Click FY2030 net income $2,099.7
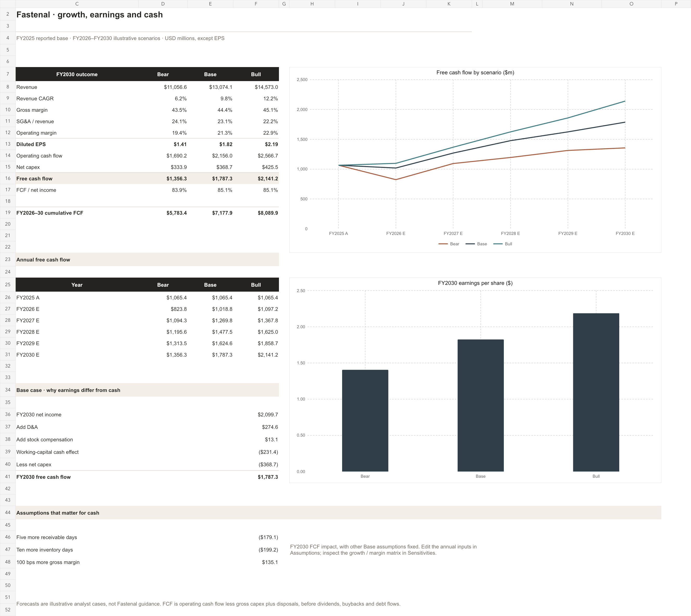Viewport: 691px width, 616px height. pos(268,415)
